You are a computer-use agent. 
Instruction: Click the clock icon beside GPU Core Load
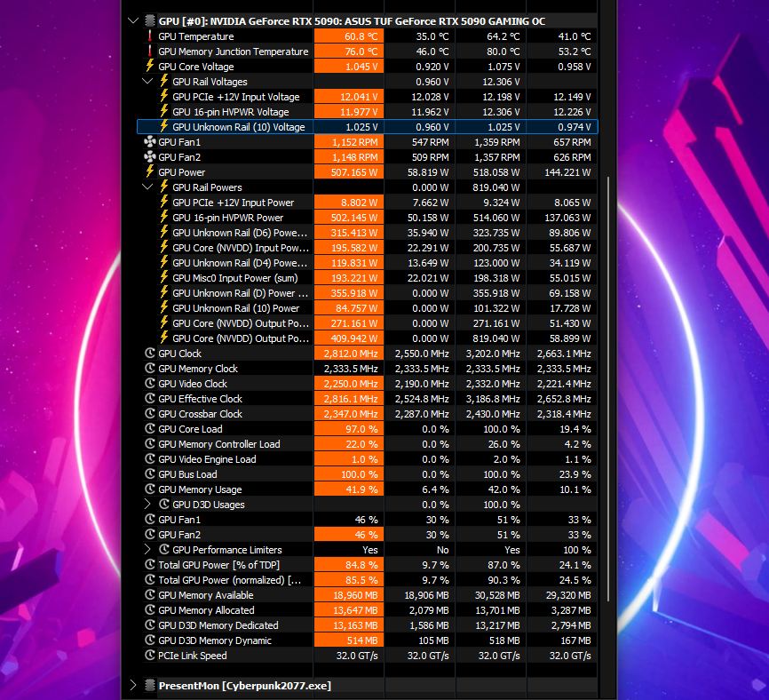coord(150,428)
